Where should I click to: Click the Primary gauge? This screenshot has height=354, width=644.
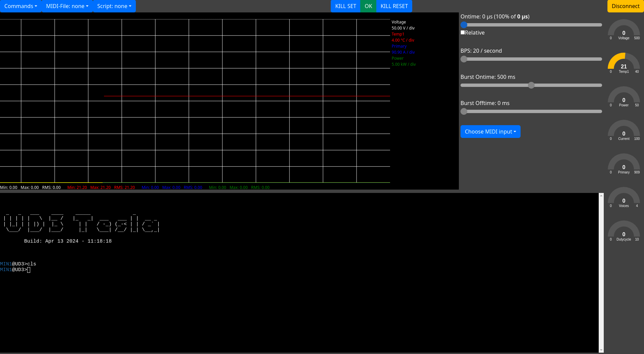[x=624, y=164]
